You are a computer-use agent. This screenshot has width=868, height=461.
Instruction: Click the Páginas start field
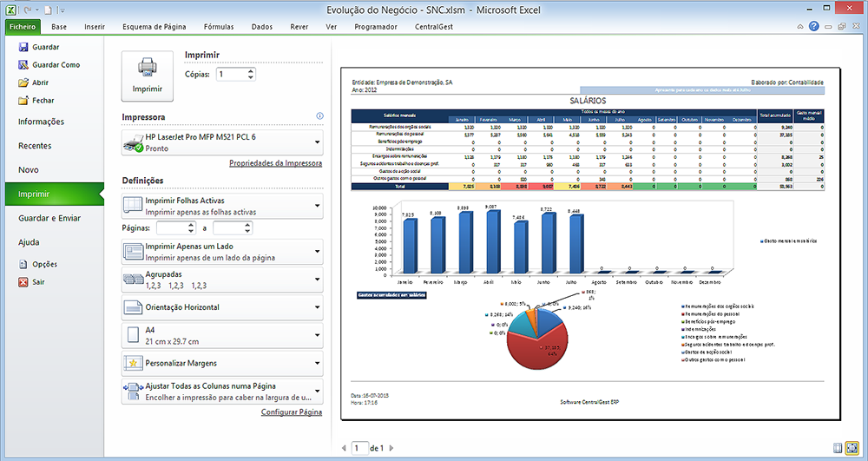(x=172, y=227)
